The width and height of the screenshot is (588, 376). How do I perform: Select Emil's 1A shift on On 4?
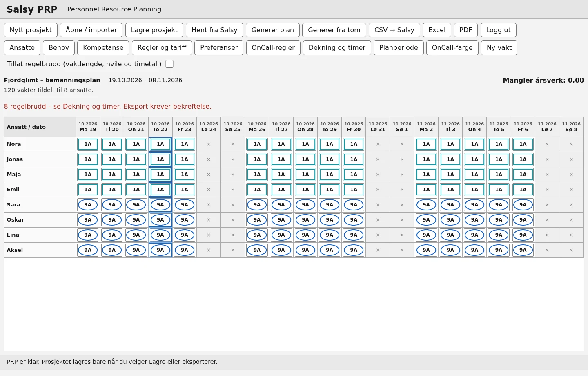coord(474,190)
